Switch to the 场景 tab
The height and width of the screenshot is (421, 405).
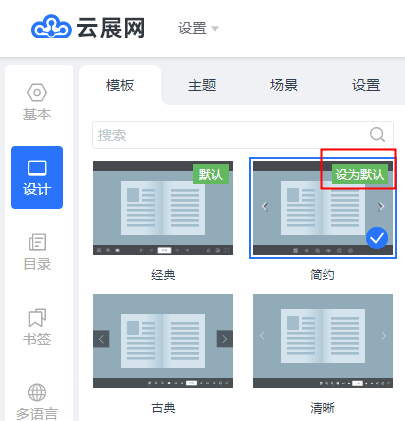(x=284, y=85)
